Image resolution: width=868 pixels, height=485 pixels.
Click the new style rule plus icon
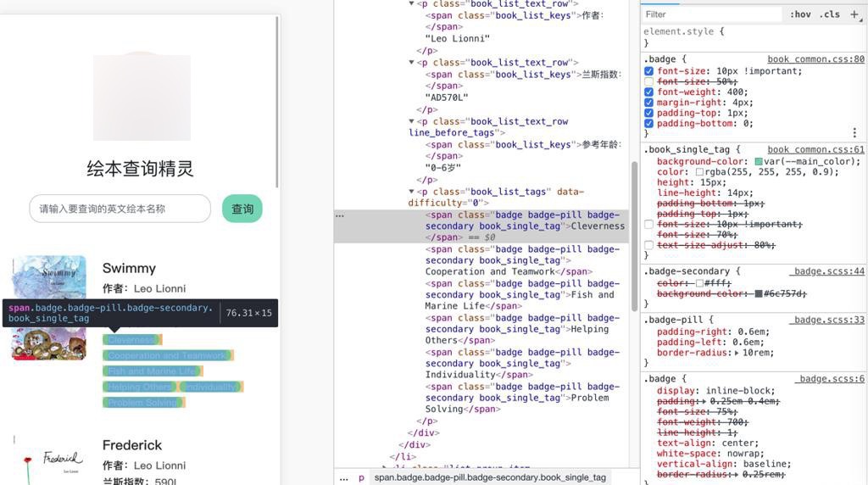854,15
